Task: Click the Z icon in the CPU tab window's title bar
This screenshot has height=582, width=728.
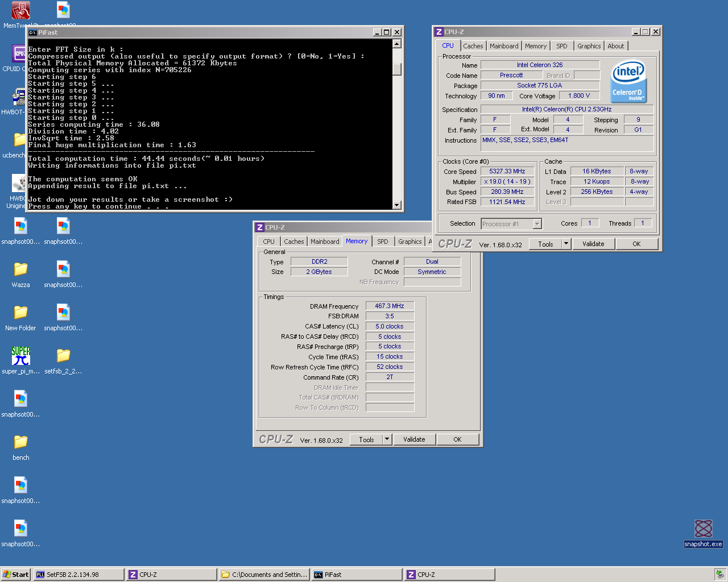Action: [x=439, y=32]
